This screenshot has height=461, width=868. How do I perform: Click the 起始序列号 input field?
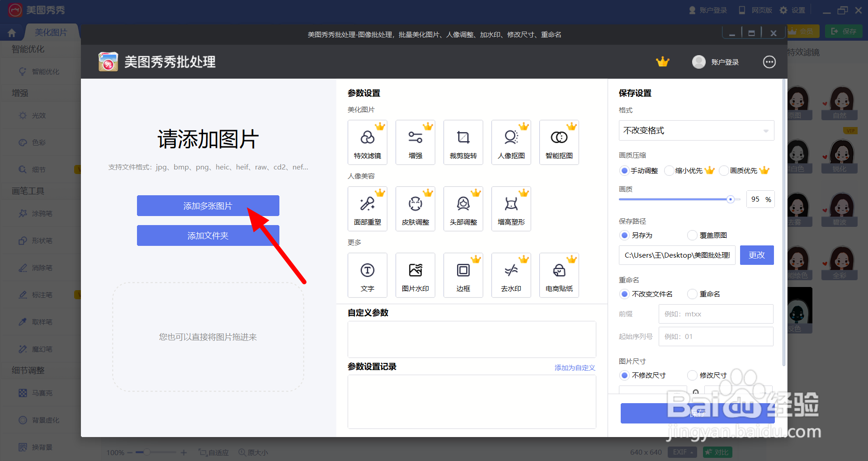pos(716,336)
